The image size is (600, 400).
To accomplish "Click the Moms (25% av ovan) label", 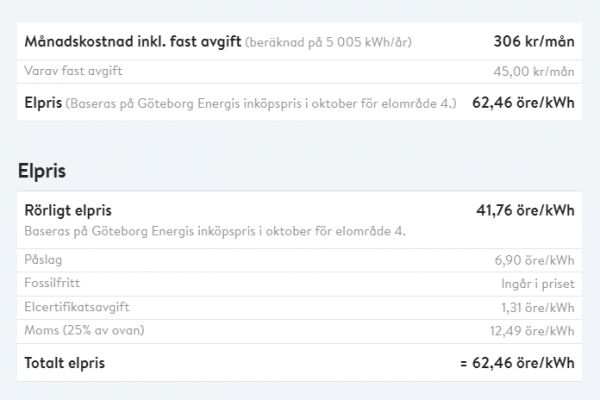I will [x=84, y=330].
